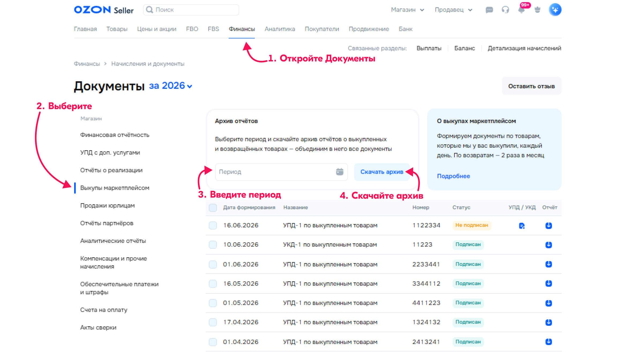Image resolution: width=644 pixels, height=356 pixels.
Task: Download report for document 4411223
Action: (x=549, y=303)
